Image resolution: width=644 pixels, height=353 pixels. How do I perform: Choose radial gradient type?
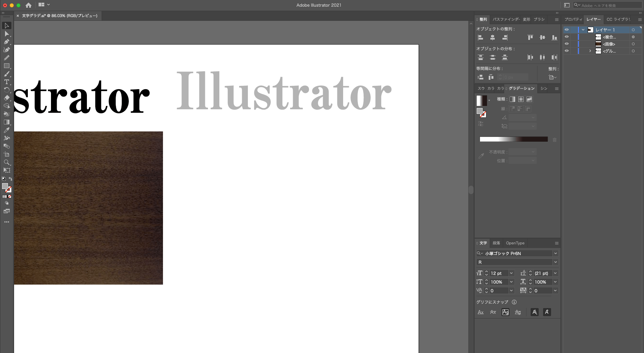521,99
